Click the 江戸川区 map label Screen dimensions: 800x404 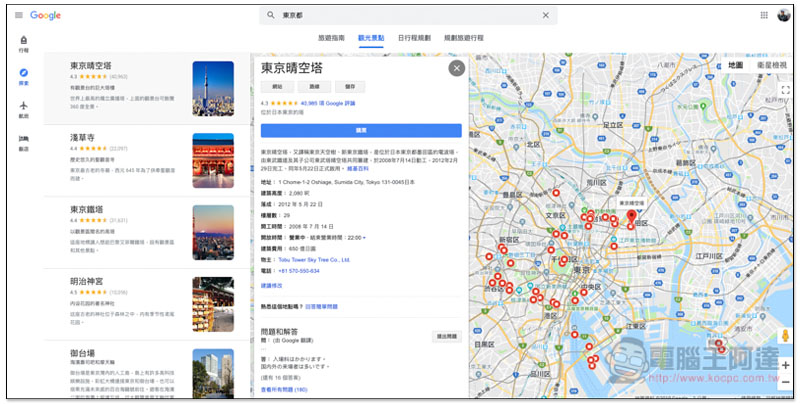709,256
